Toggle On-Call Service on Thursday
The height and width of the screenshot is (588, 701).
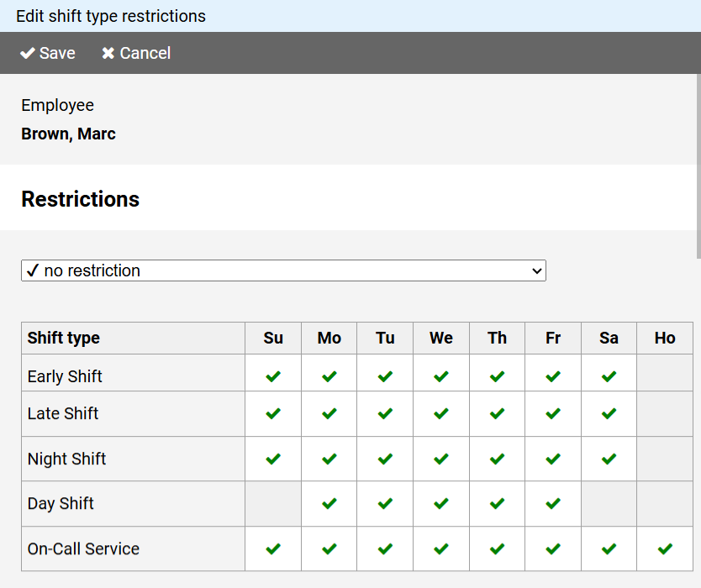[x=497, y=549]
